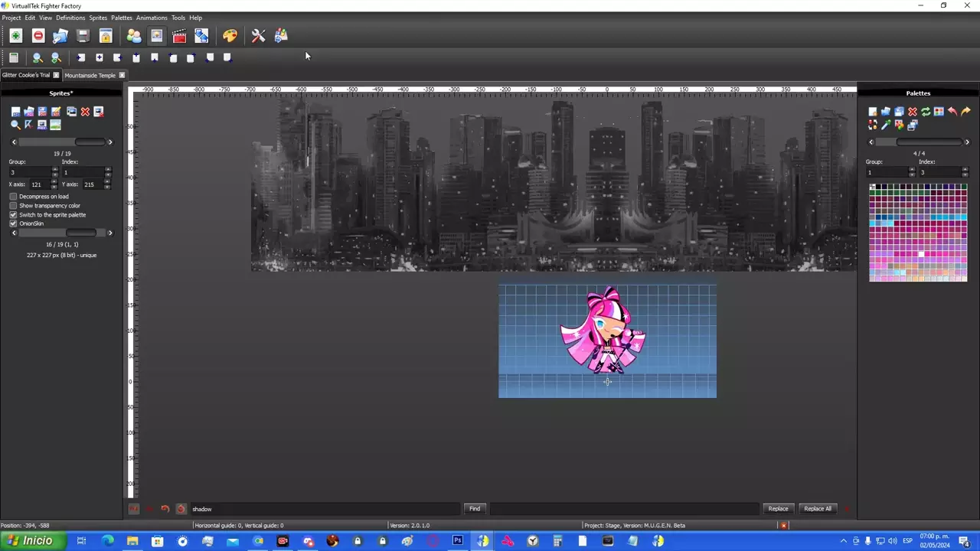Viewport: 980px width, 551px height.
Task: Click the red X delete sprite icon
Action: pos(85,112)
